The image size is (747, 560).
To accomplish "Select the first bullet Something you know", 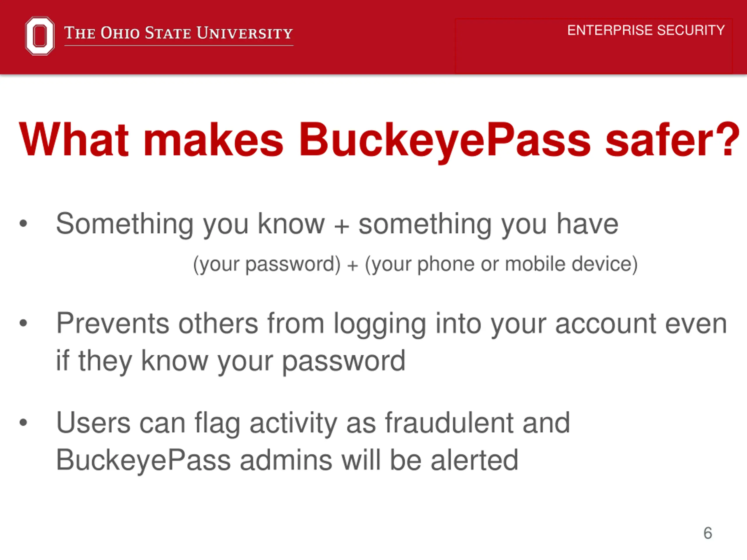I will [337, 224].
